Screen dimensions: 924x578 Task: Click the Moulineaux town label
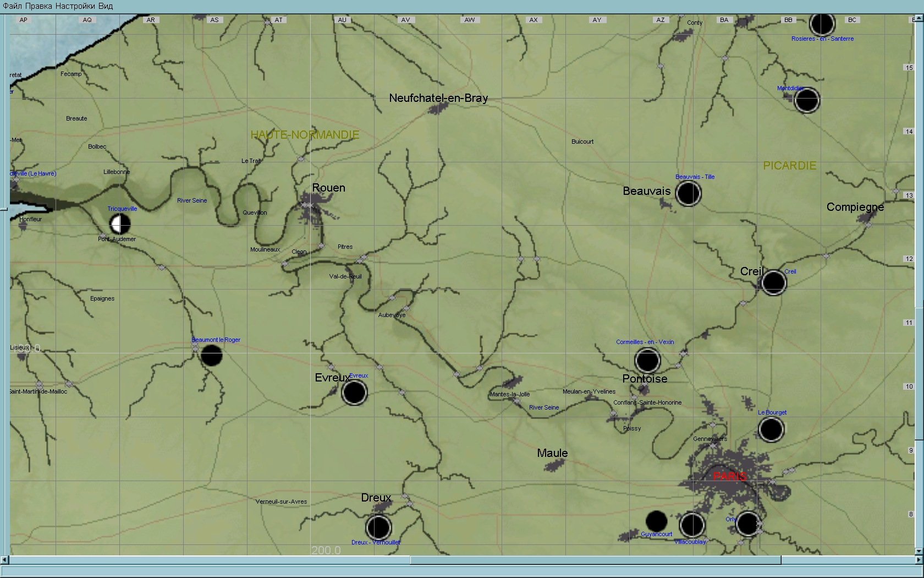[265, 249]
